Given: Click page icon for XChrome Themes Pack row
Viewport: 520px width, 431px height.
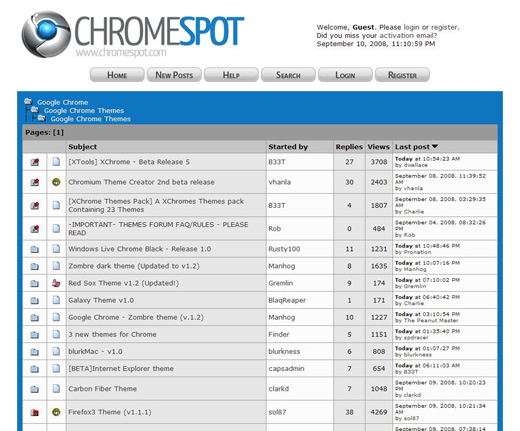Looking at the screenshot, I should pyautogui.click(x=56, y=205).
